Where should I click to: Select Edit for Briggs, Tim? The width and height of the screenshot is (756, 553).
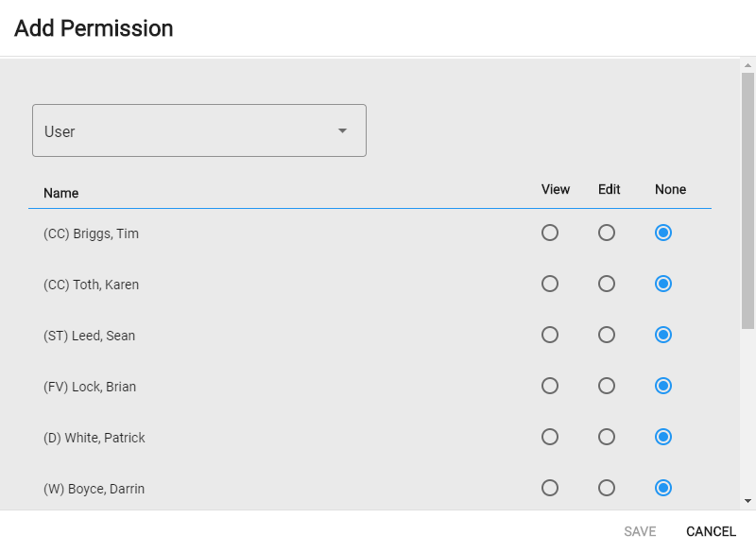pos(607,233)
